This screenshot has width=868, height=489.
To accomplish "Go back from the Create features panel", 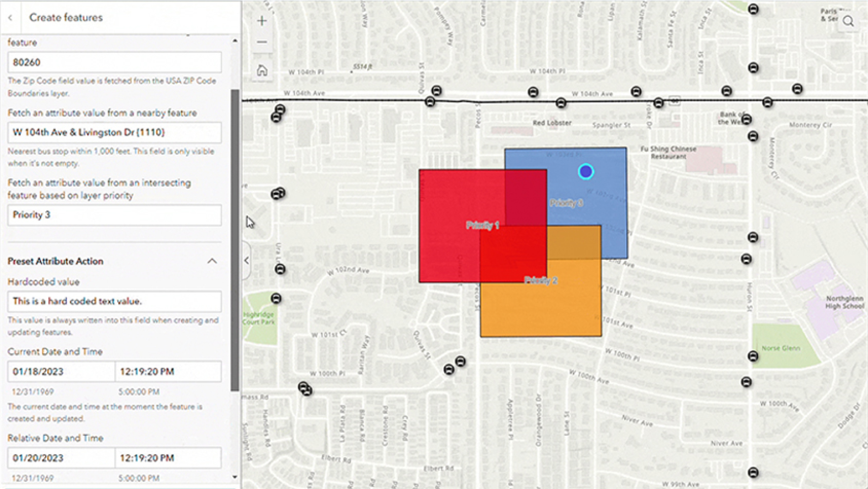I will click(x=10, y=17).
